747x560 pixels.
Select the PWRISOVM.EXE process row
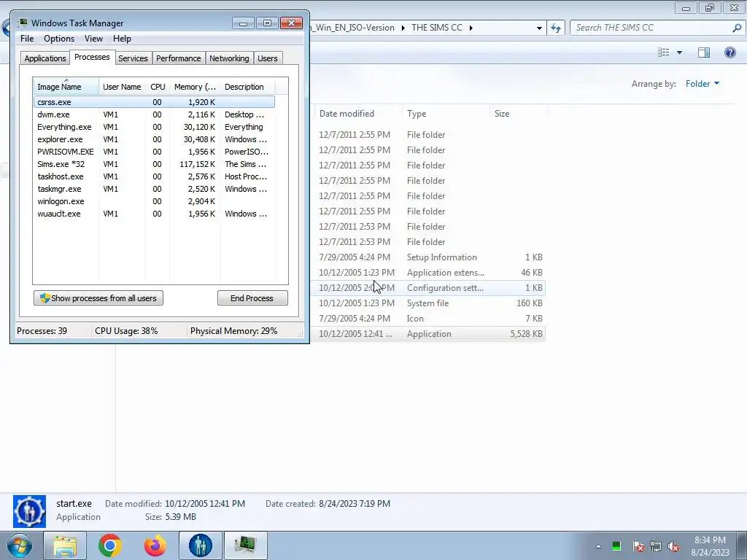point(154,152)
